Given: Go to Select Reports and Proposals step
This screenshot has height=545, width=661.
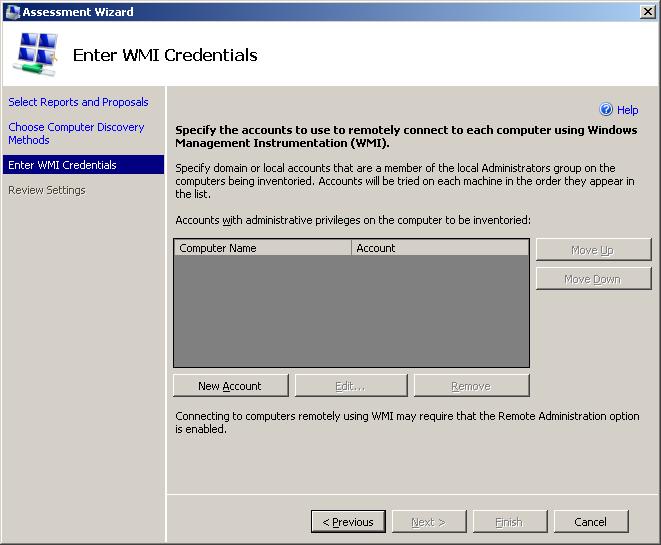Looking at the screenshot, I should pos(78,102).
